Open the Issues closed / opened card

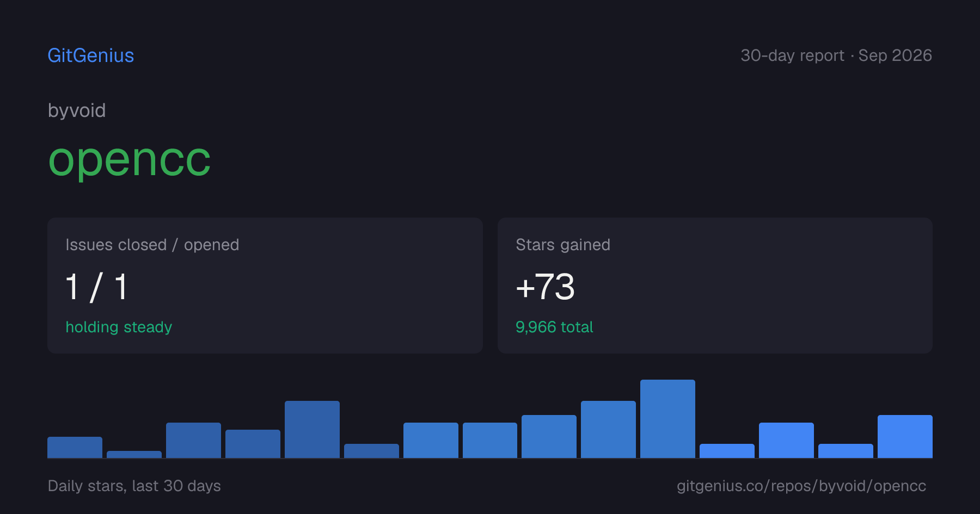pyautogui.click(x=265, y=286)
